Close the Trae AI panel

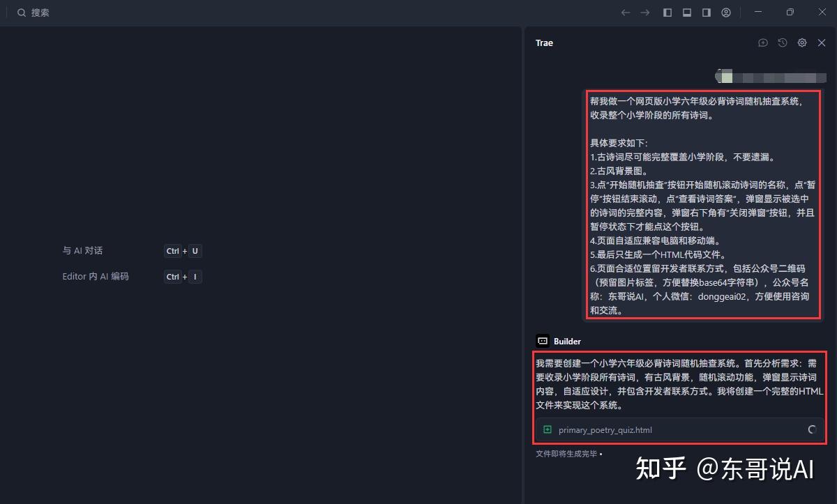821,43
